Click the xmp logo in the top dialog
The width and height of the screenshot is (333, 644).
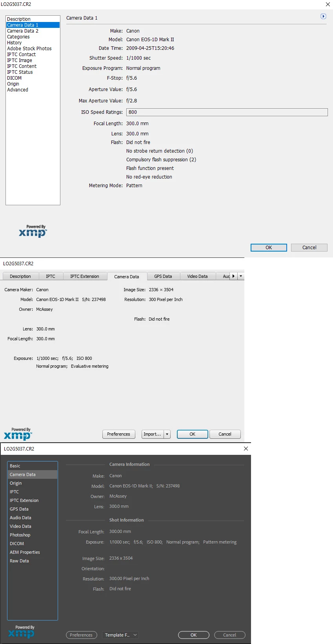[33, 232]
